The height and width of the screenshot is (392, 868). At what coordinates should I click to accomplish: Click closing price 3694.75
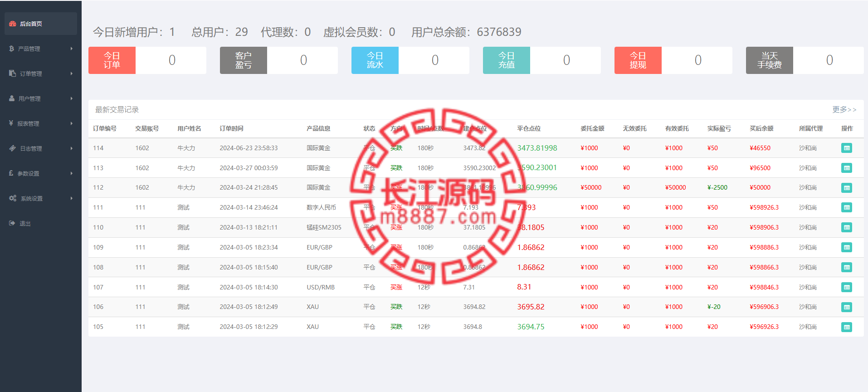tap(531, 327)
